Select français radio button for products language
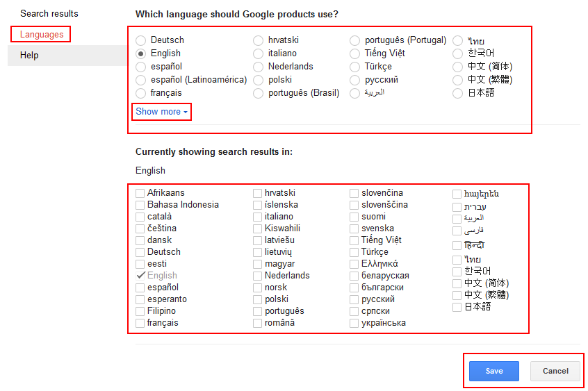This screenshot has width=588, height=391. 140,93
